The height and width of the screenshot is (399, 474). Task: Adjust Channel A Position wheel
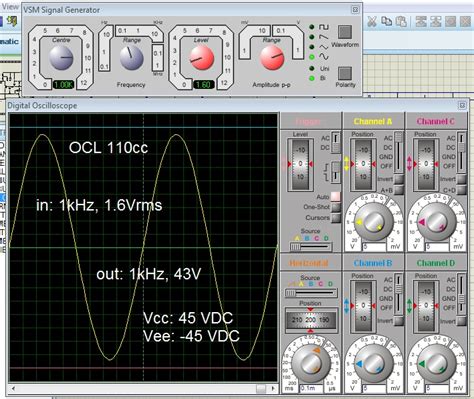[363, 164]
